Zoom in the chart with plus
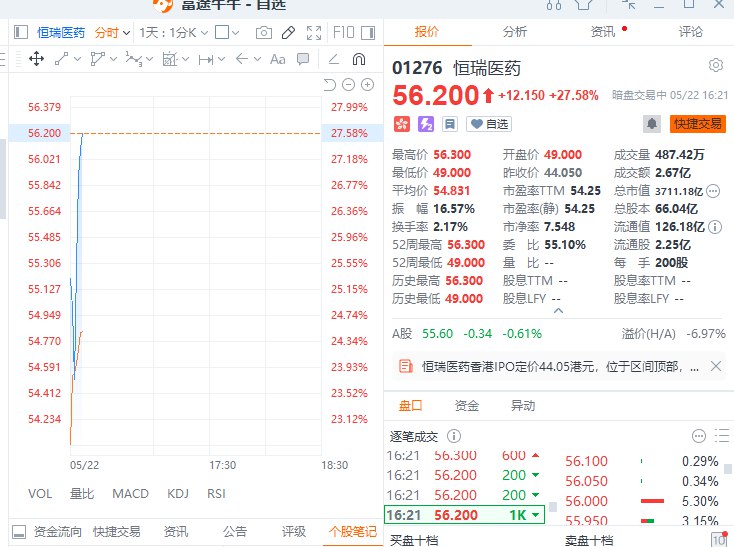 tap(367, 85)
